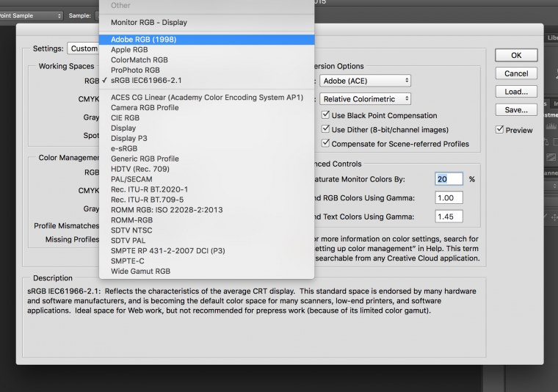The image size is (558, 392).
Task: Choose Monitor RGB - Display option
Action: coord(207,23)
